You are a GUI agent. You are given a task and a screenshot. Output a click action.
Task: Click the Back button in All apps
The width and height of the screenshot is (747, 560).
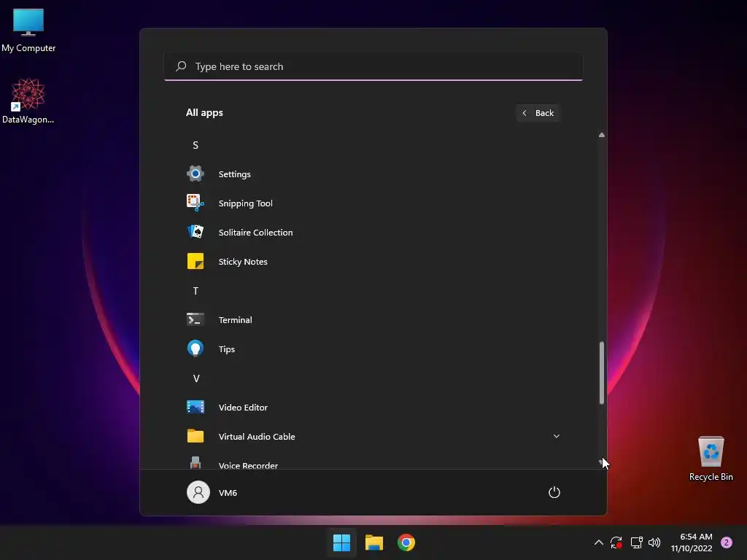pos(538,113)
